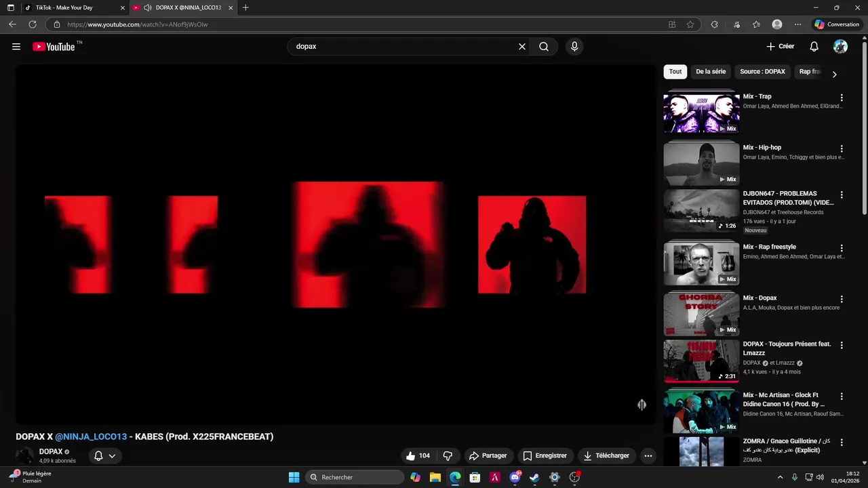Open options for Mix - Hip-hop
The width and height of the screenshot is (868, 488).
[842, 148]
